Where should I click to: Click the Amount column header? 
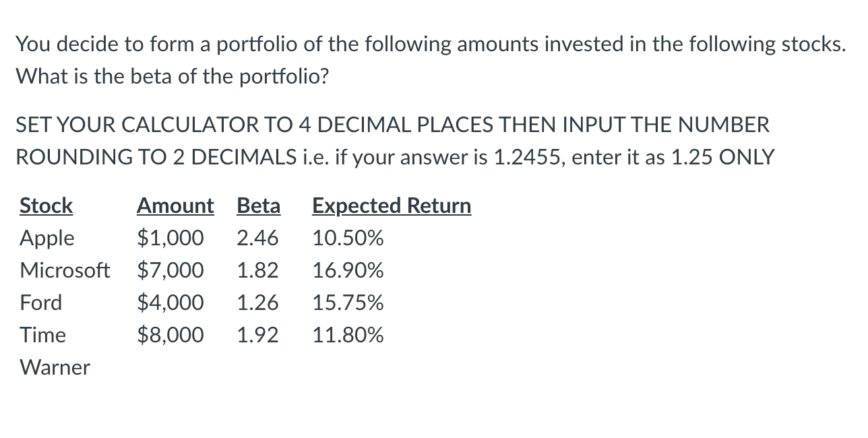pos(175,206)
